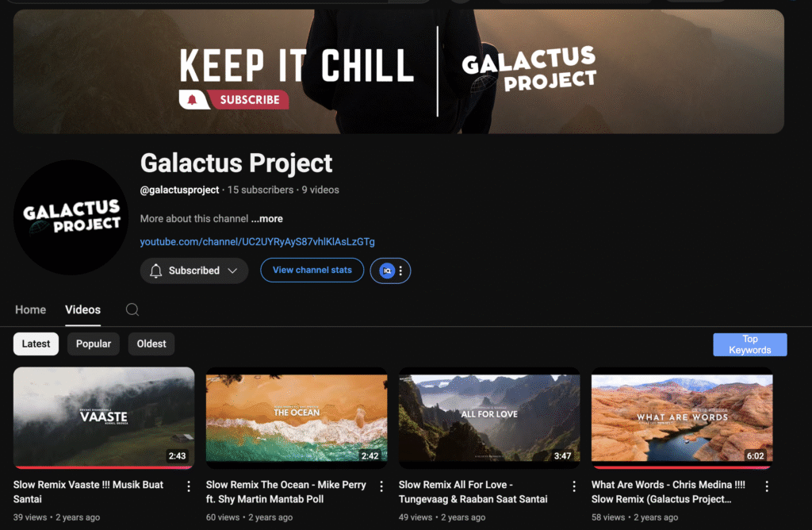Select the Latest sort chip

click(36, 344)
